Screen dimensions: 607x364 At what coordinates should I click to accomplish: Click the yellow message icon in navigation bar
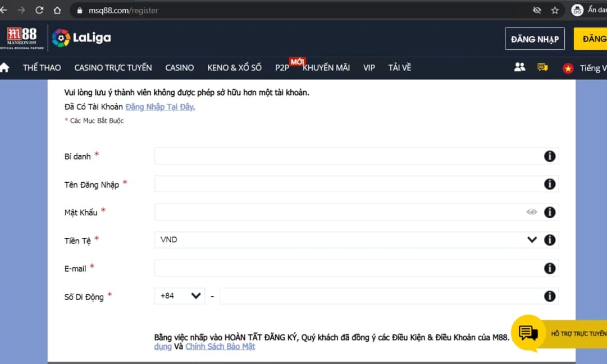[542, 67]
